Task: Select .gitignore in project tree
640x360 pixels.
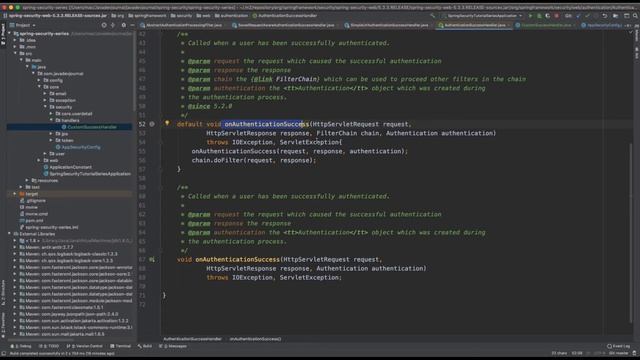Action: tap(36, 200)
